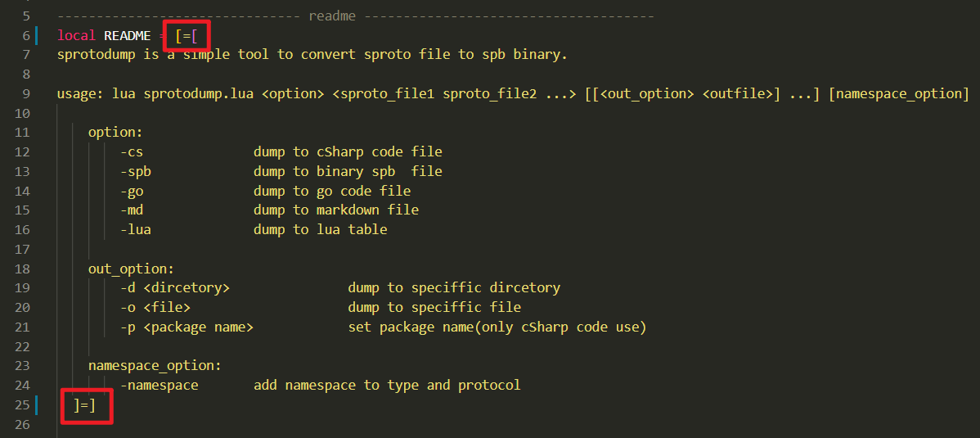This screenshot has height=438, width=980.
Task: Click the 'local' keyword on line 6
Action: [x=77, y=35]
